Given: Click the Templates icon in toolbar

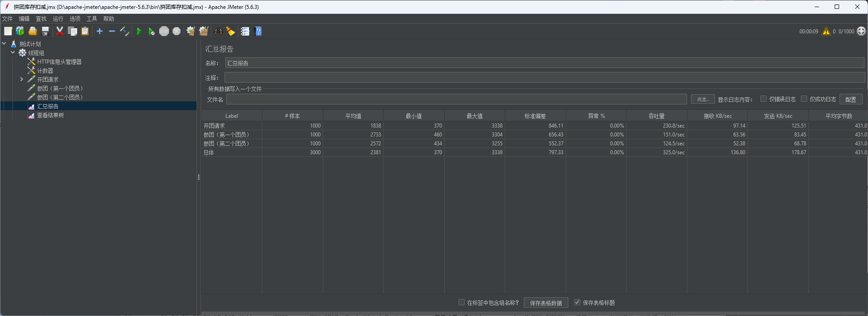Looking at the screenshot, I should 20,31.
